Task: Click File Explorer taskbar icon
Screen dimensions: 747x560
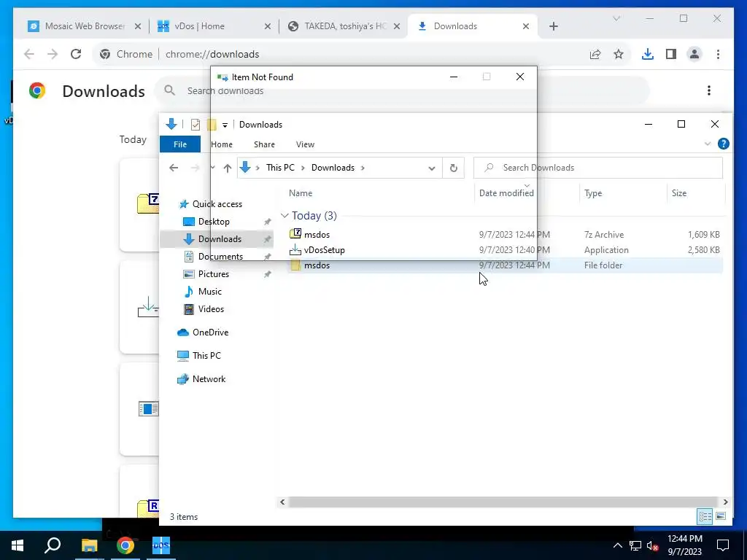Action: tap(89, 545)
